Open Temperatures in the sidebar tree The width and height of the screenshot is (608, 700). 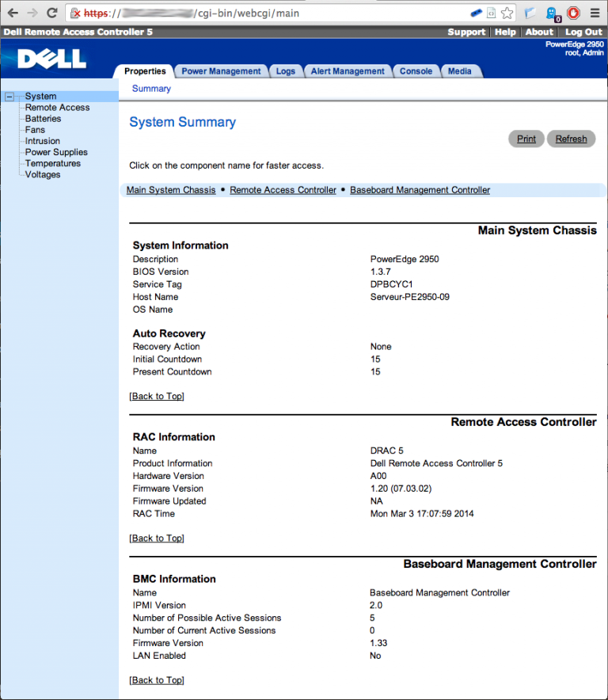[53, 163]
